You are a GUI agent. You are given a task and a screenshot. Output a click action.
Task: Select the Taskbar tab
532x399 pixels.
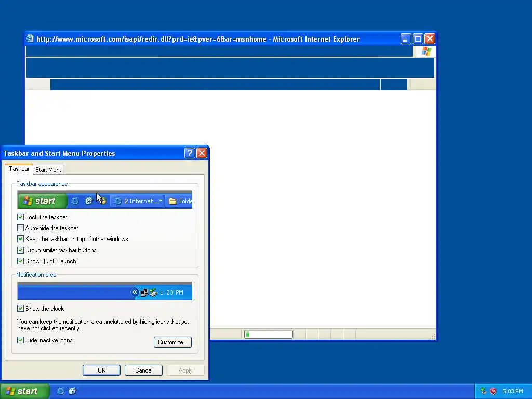(19, 169)
